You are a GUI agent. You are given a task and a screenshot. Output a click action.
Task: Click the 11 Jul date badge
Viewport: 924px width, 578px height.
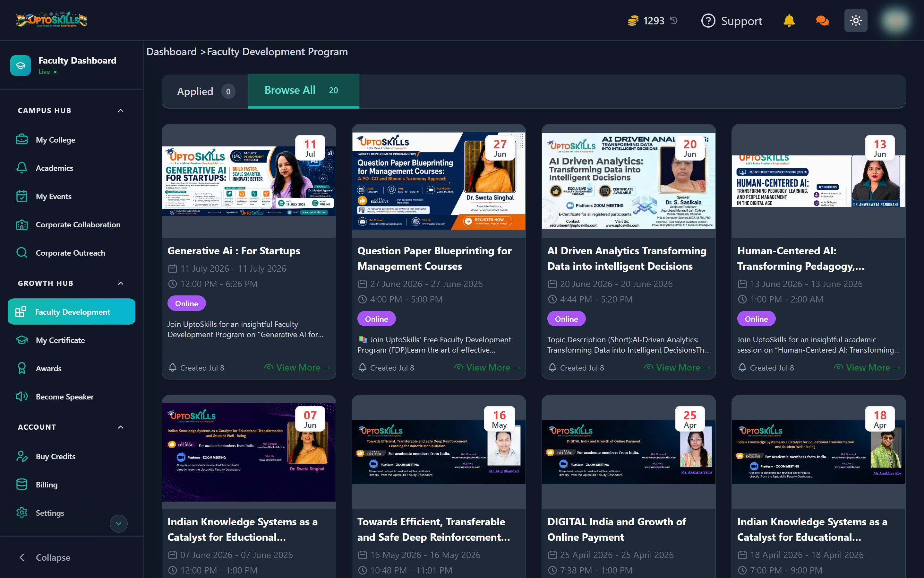[x=310, y=148]
